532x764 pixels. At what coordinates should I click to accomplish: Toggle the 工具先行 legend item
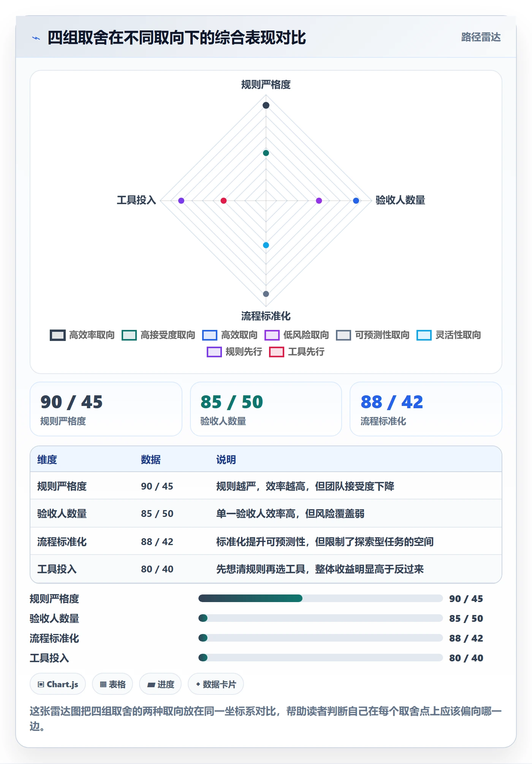(x=297, y=352)
